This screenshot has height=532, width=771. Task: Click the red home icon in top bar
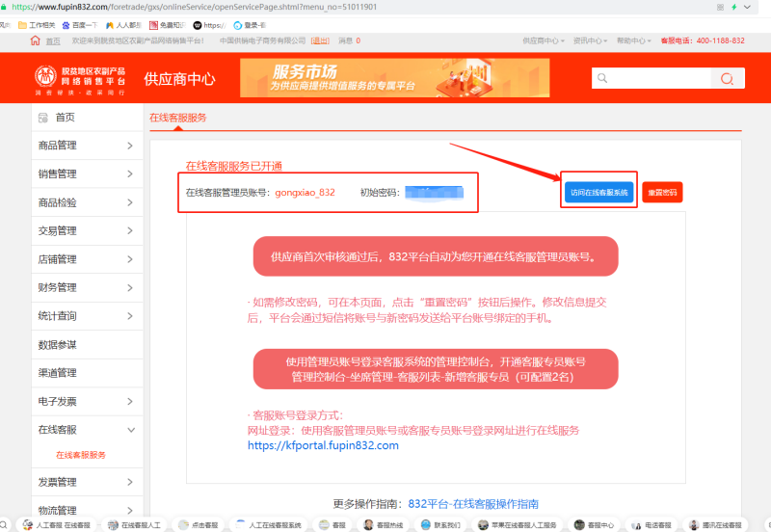pos(36,40)
